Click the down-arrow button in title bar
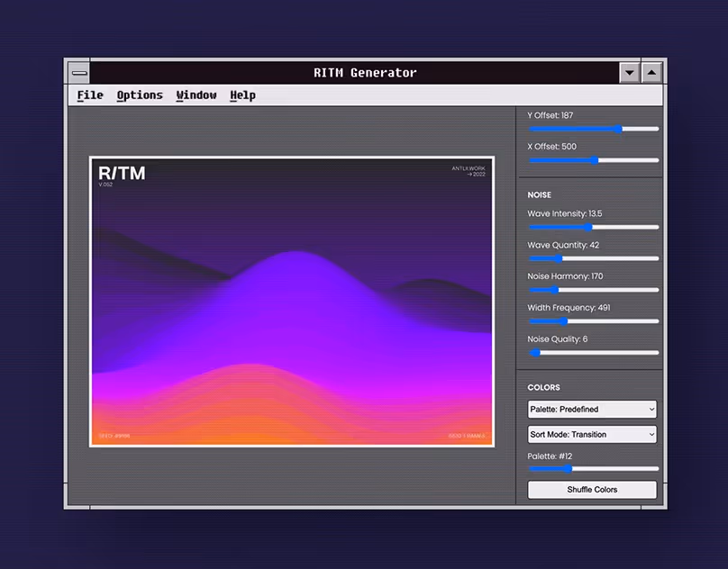The image size is (728, 569). [630, 73]
